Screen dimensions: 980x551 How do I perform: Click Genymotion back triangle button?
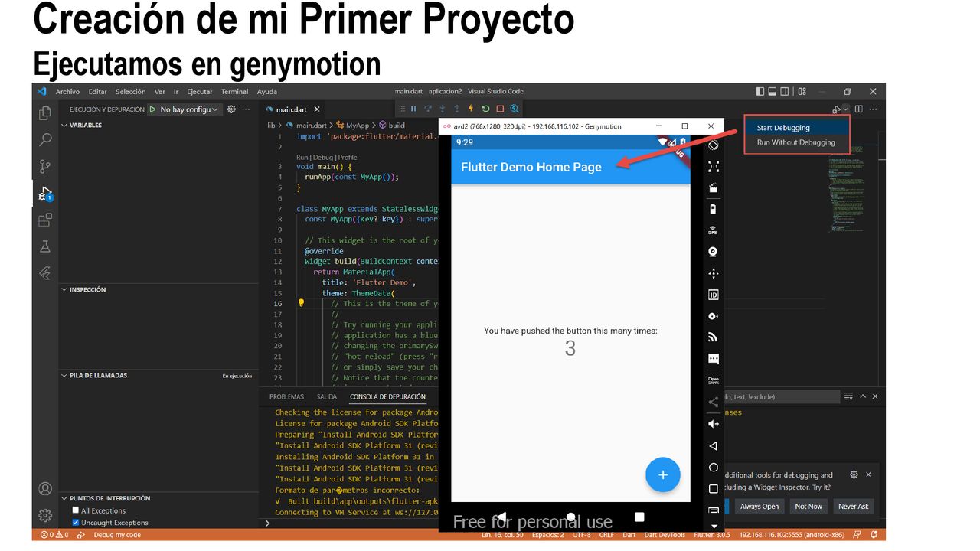point(713,445)
